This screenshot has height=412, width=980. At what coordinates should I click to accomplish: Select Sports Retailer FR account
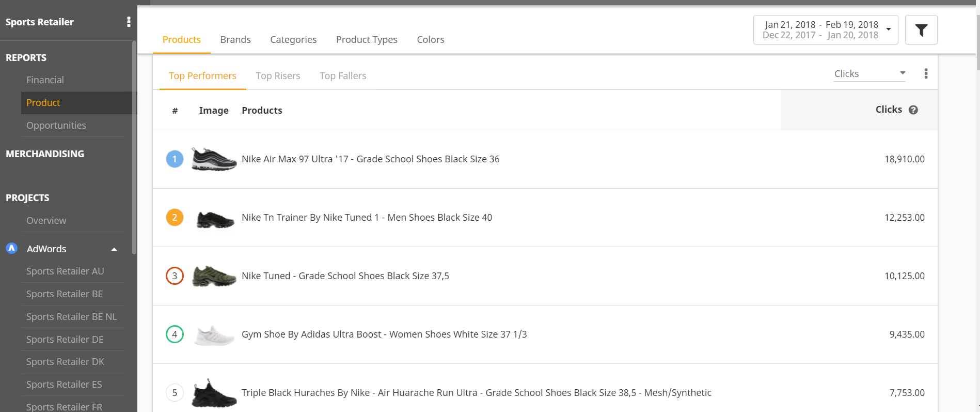(64, 407)
